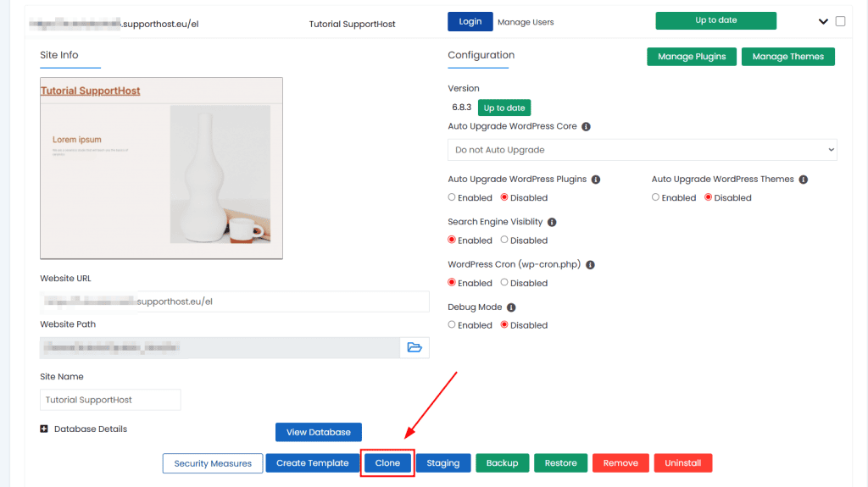
Task: Click the Staging button
Action: [442, 463]
